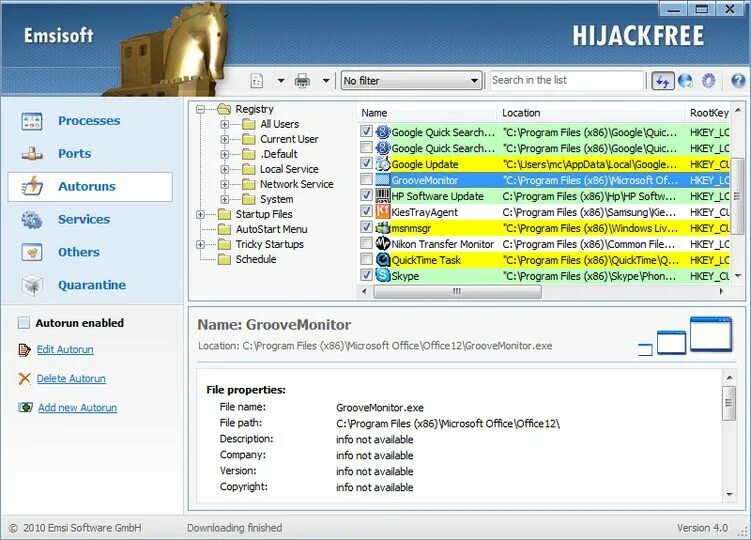Image resolution: width=751 pixels, height=540 pixels.
Task: Click the printer icon in toolbar
Action: point(302,80)
